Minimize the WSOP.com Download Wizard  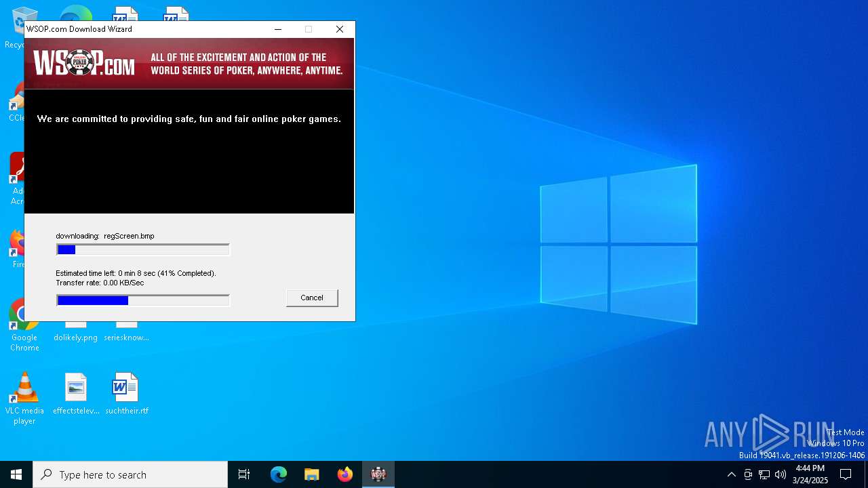click(x=278, y=29)
